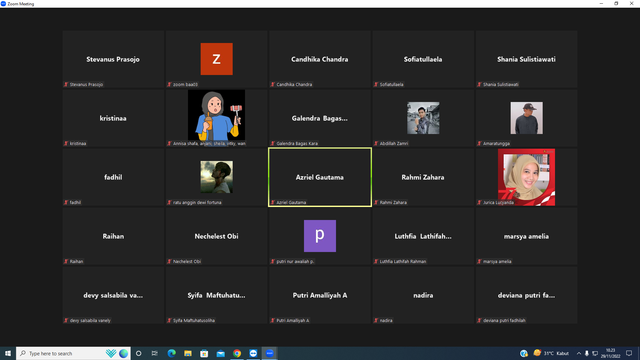
Task: Select Putri Amalliyah A tile
Action: click(x=320, y=295)
